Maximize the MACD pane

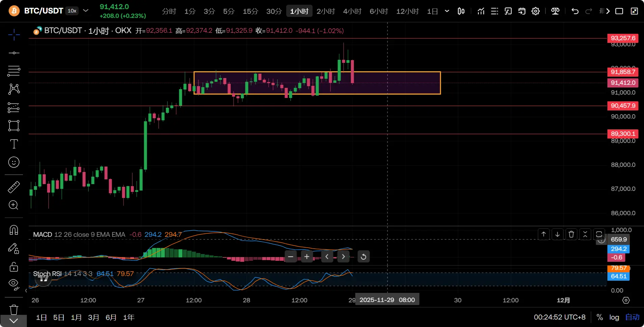599,234
